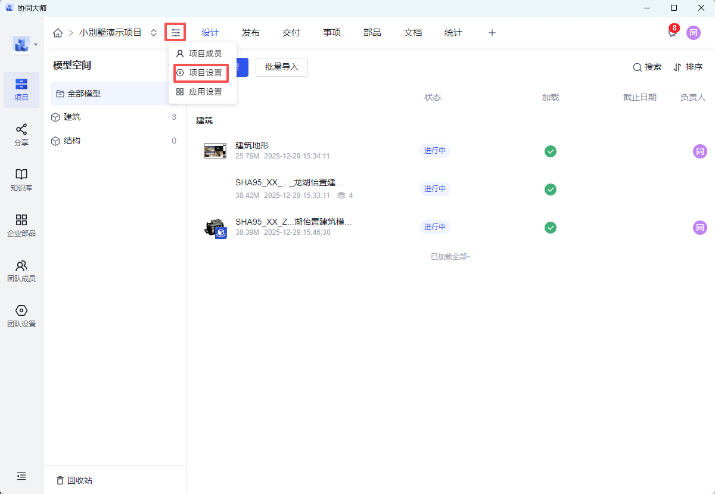Open the workspace logo dropdown arrow
This screenshot has height=494, width=715.
(x=36, y=45)
